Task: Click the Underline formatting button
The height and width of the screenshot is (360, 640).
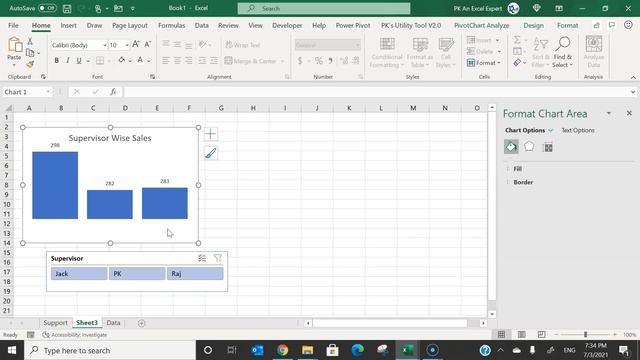Action: 79,60
